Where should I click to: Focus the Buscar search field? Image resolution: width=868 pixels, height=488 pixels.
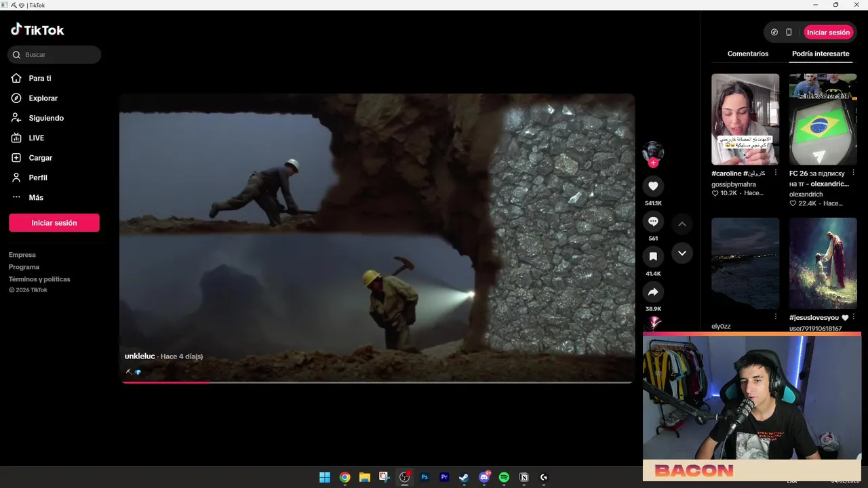coord(54,55)
